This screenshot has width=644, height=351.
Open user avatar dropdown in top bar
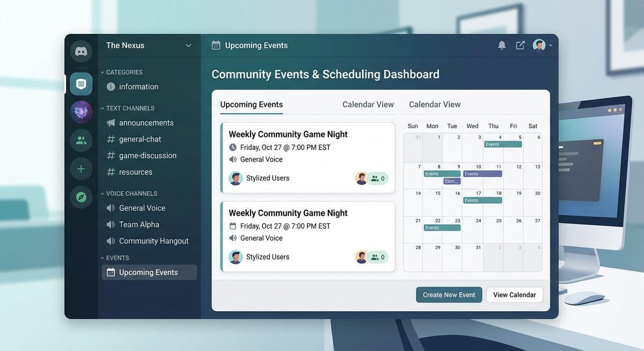(543, 46)
